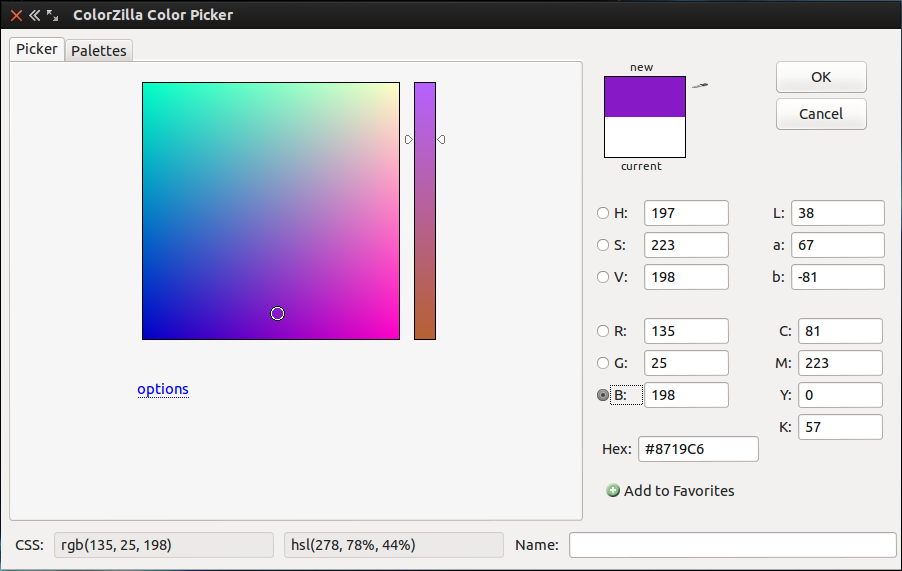Select the H radio button
Image resolution: width=902 pixels, height=571 pixels.
[x=602, y=213]
